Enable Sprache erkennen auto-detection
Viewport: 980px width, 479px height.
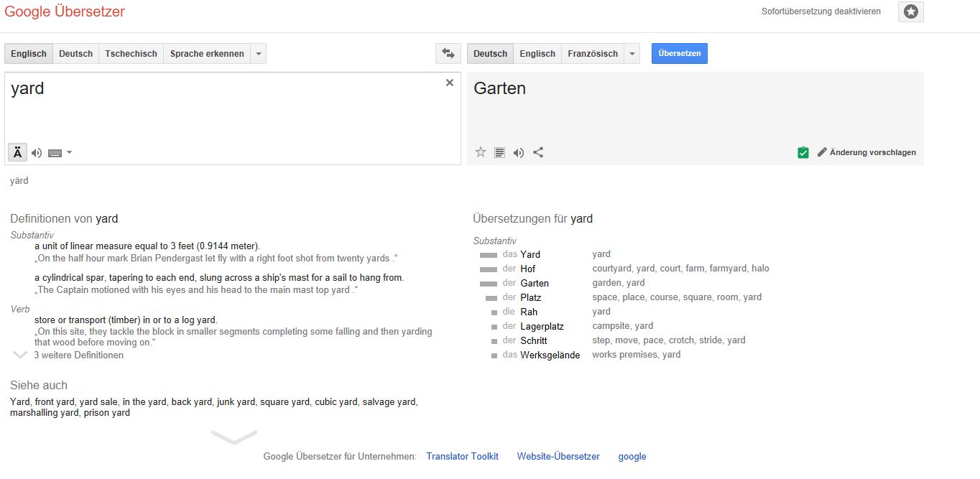coord(207,53)
